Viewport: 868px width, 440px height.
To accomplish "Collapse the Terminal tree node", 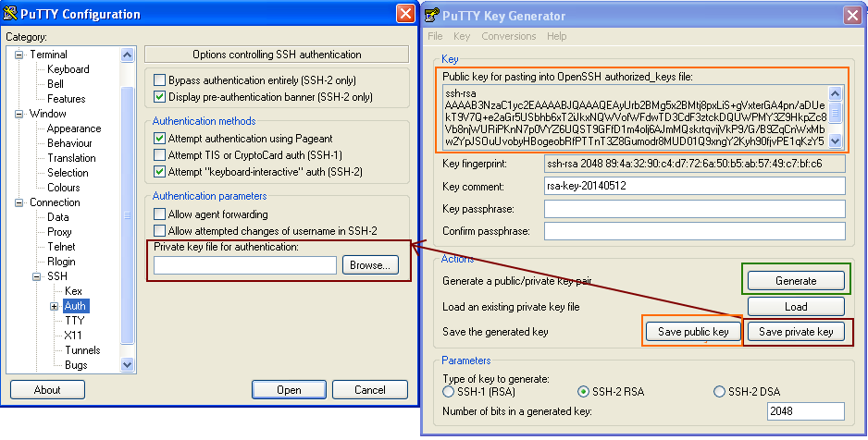I will coord(19,55).
